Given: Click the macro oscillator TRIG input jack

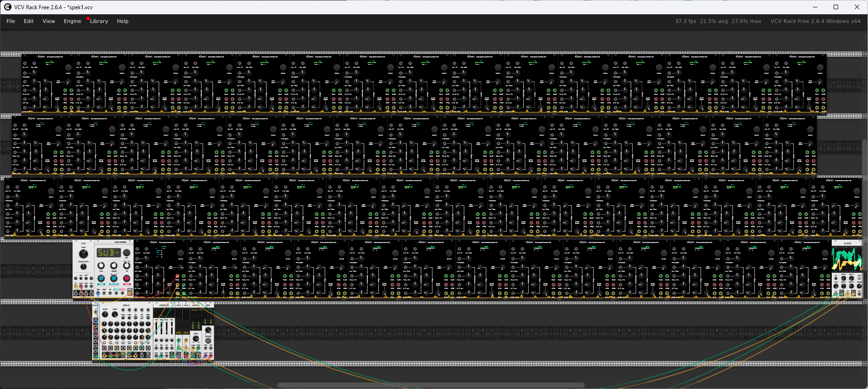Looking at the screenshot, I should coord(98,293).
